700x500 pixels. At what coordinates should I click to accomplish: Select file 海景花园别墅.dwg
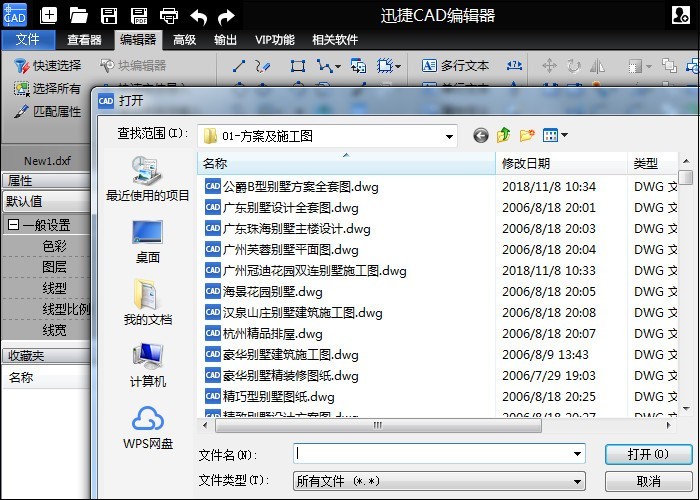263,292
